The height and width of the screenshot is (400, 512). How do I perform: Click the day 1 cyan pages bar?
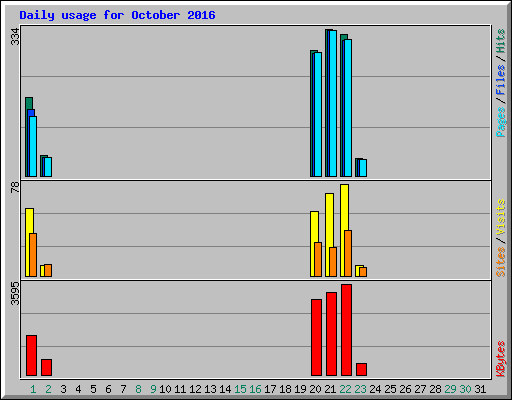(33, 146)
